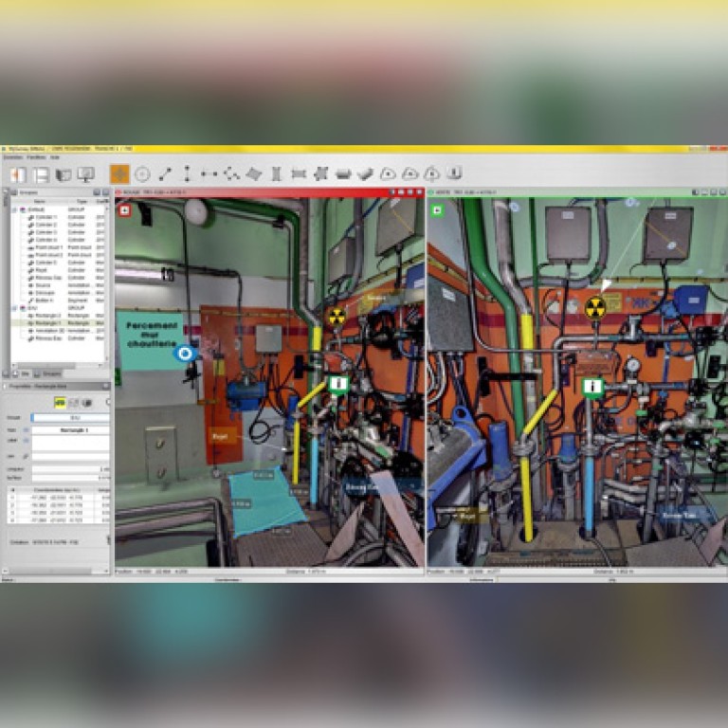Toggle the red square button in left view
The width and height of the screenshot is (728, 728).
pyautogui.click(x=124, y=209)
